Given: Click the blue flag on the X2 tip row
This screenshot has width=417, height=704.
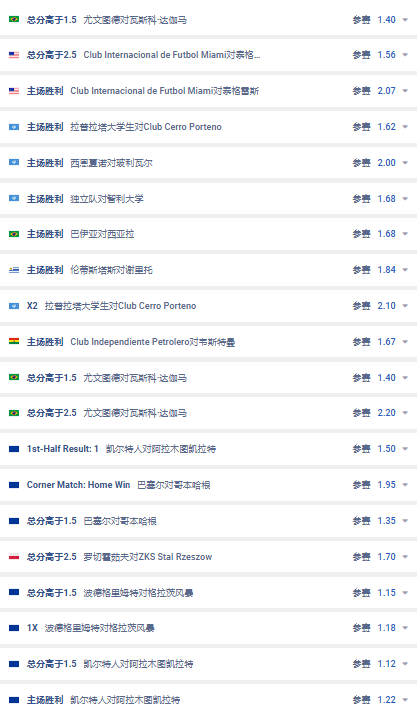Looking at the screenshot, I should pos(14,306).
